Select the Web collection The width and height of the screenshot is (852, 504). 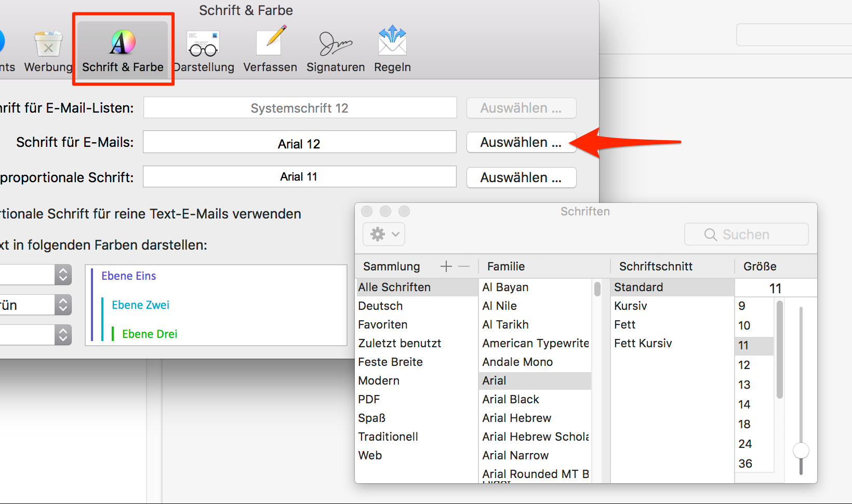click(417, 455)
